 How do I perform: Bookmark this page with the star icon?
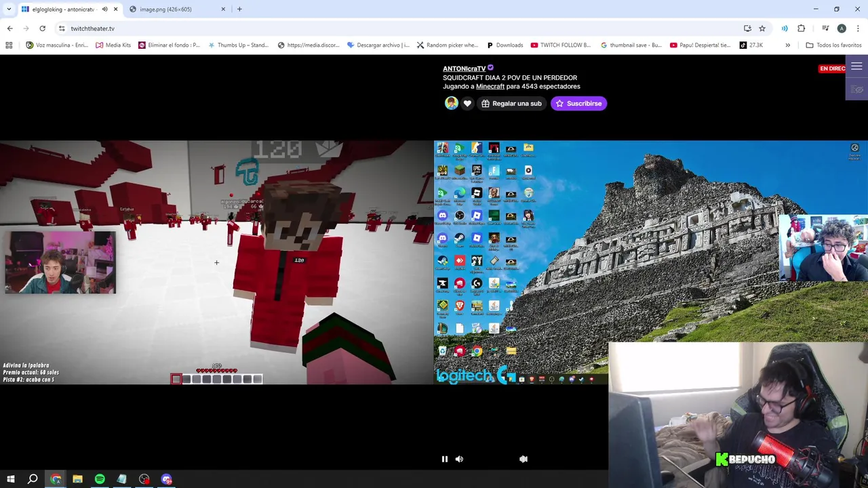pyautogui.click(x=762, y=28)
